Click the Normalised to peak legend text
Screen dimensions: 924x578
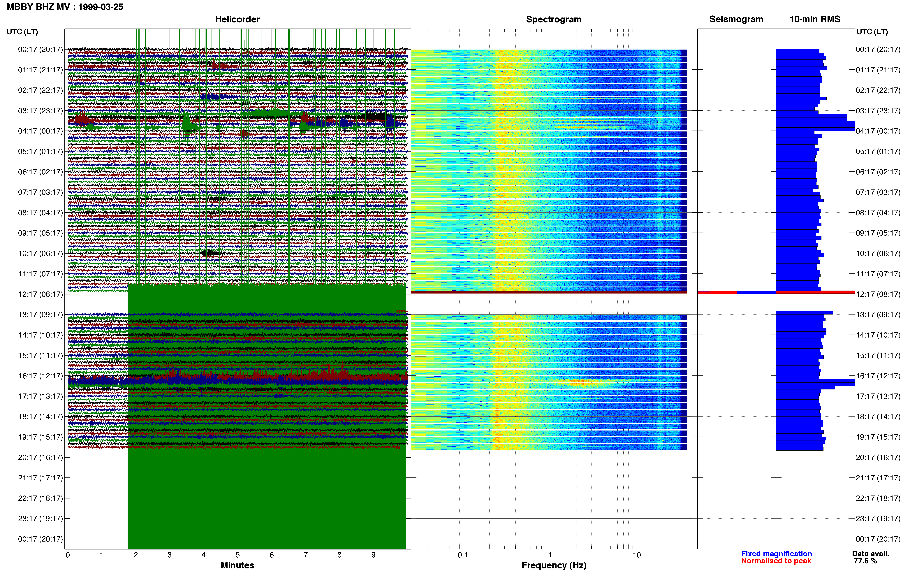tap(776, 561)
